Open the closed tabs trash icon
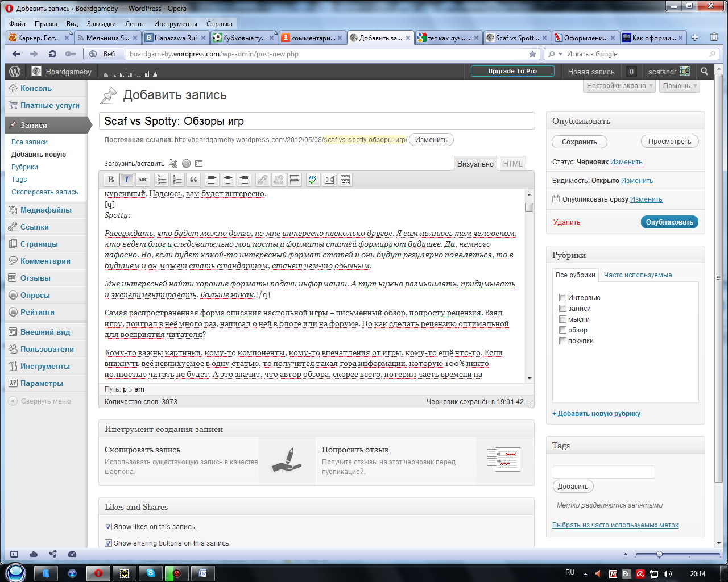Image resolution: width=728 pixels, height=582 pixels. tap(714, 38)
